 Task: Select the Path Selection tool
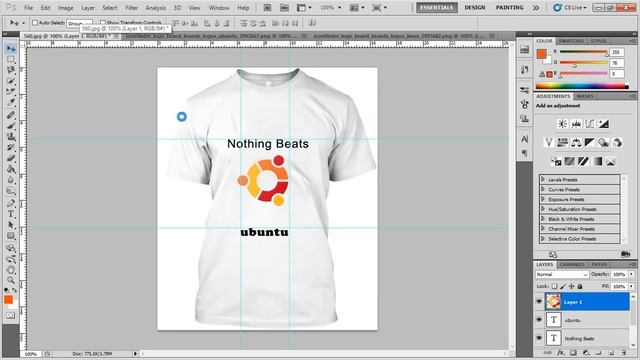tap(11, 225)
